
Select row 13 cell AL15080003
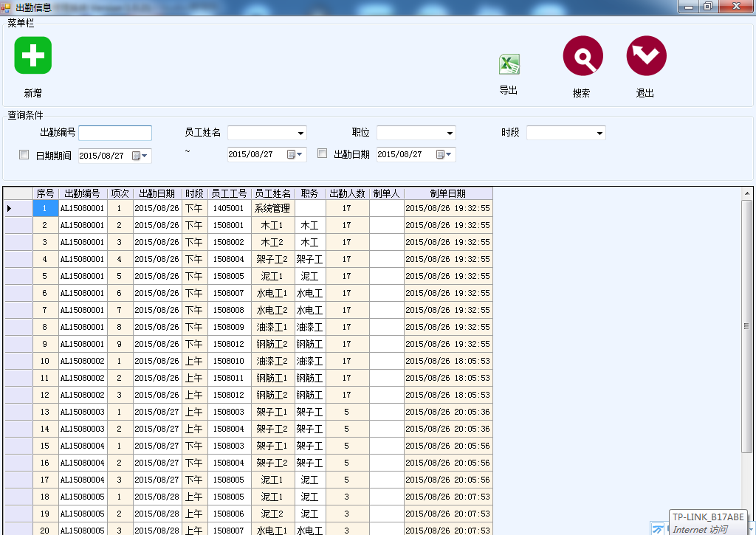pyautogui.click(x=83, y=412)
